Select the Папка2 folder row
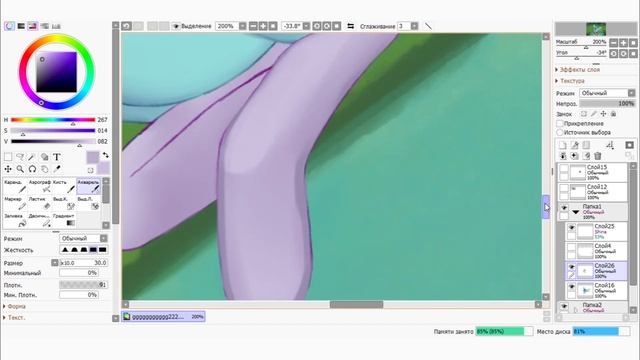 tap(592, 307)
